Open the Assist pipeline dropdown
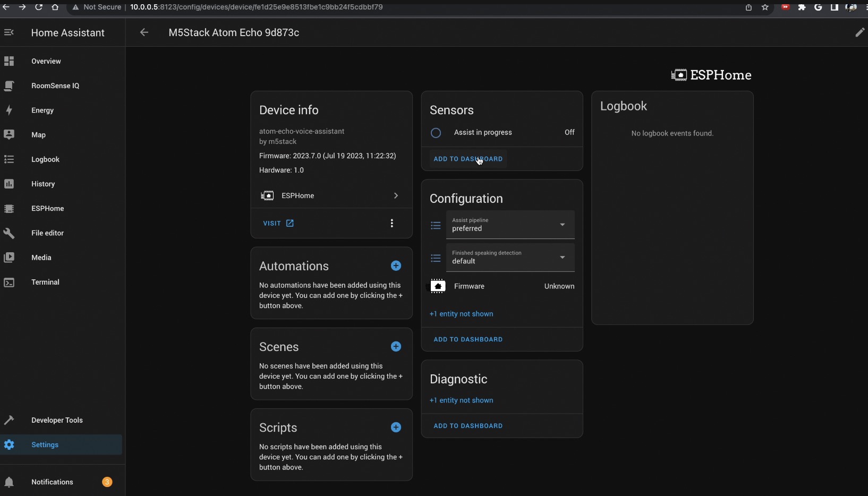Image resolution: width=868 pixels, height=496 pixels. pos(510,225)
